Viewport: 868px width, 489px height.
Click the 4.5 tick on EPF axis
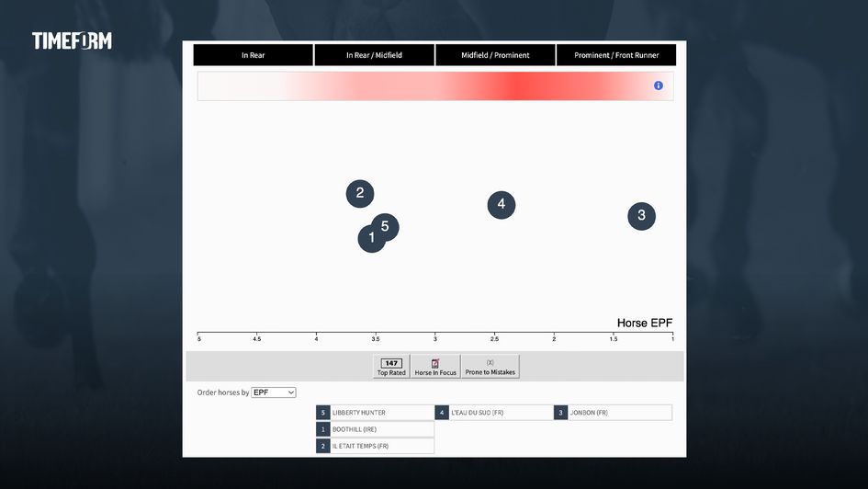coord(257,338)
